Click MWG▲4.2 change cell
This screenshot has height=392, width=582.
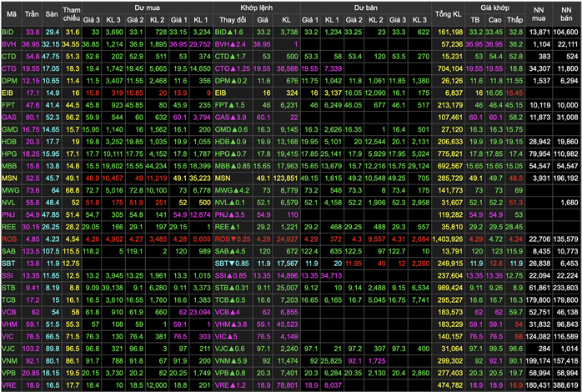pos(232,190)
